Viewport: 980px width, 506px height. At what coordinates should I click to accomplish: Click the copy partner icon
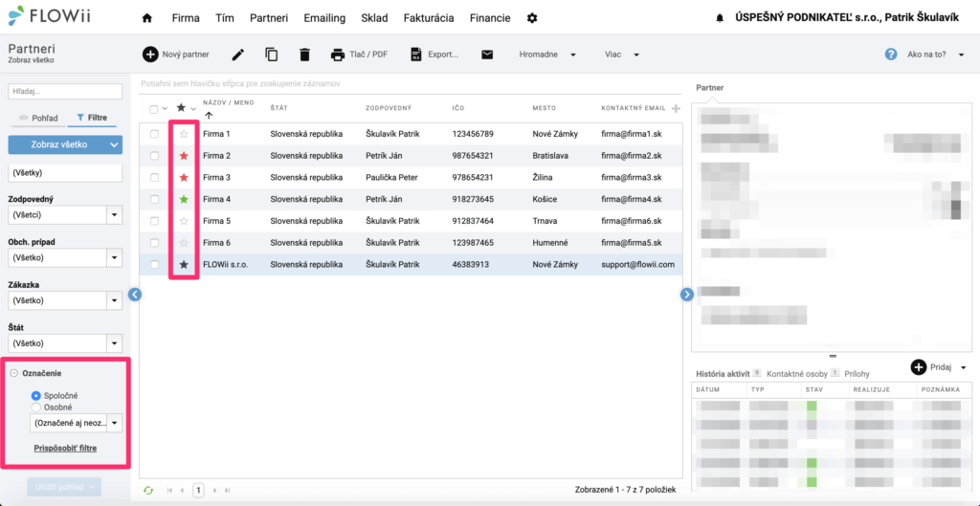[x=271, y=55]
